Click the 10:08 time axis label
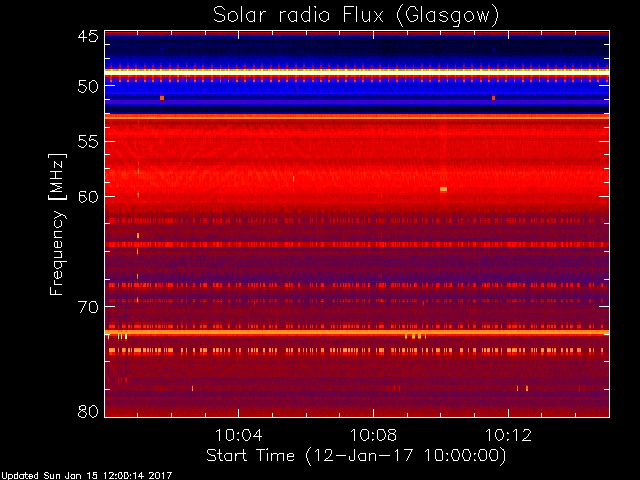640x480 pixels. tap(373, 435)
